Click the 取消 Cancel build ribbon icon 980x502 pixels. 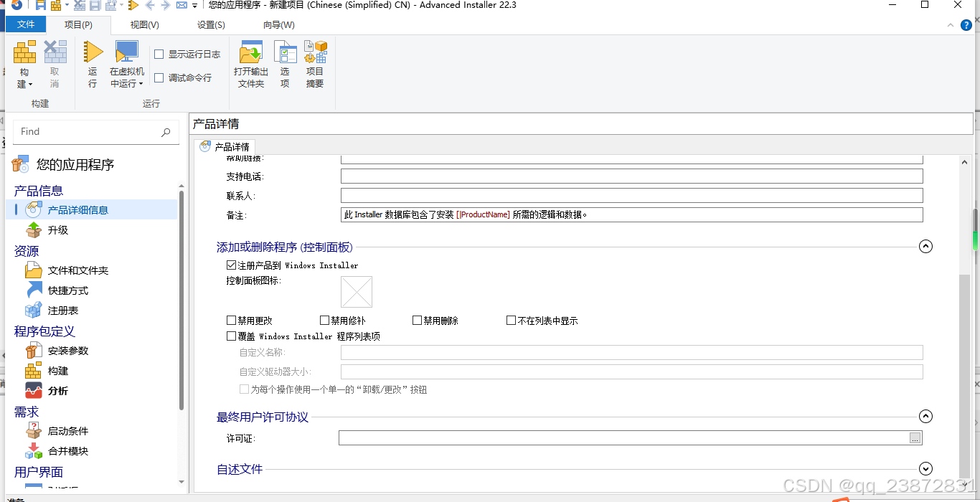point(55,52)
